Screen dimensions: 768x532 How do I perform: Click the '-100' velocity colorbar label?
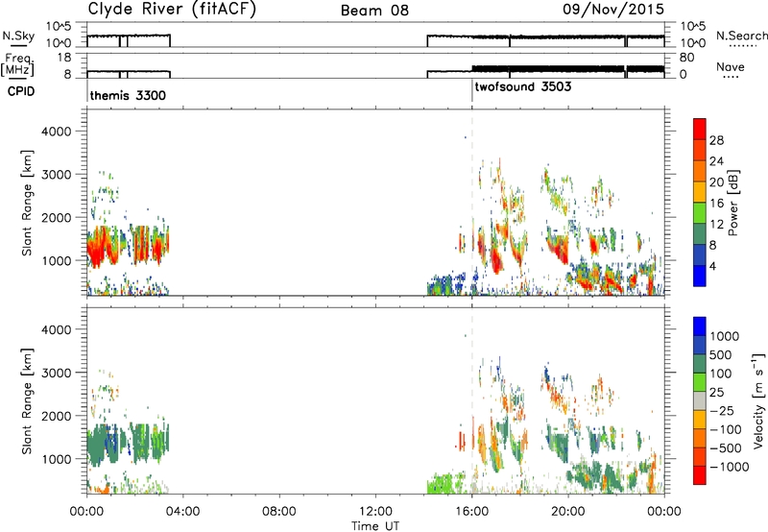point(726,429)
